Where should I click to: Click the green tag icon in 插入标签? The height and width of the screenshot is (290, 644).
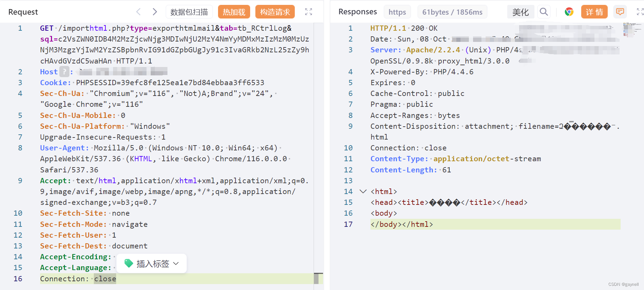(128, 263)
